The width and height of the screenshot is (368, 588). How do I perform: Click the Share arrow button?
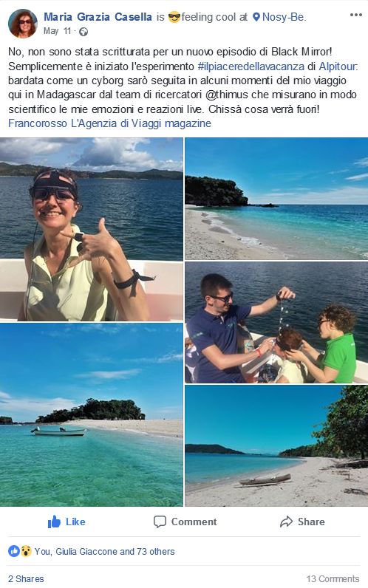pyautogui.click(x=302, y=522)
